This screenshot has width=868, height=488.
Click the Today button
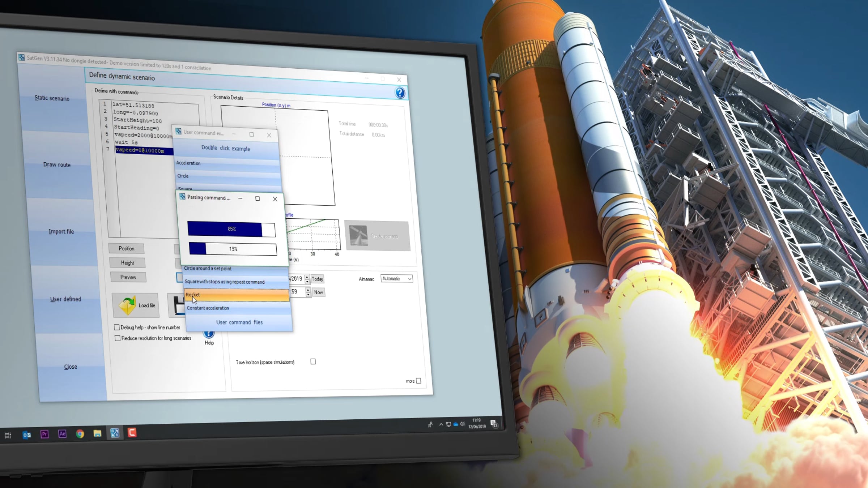(x=318, y=279)
